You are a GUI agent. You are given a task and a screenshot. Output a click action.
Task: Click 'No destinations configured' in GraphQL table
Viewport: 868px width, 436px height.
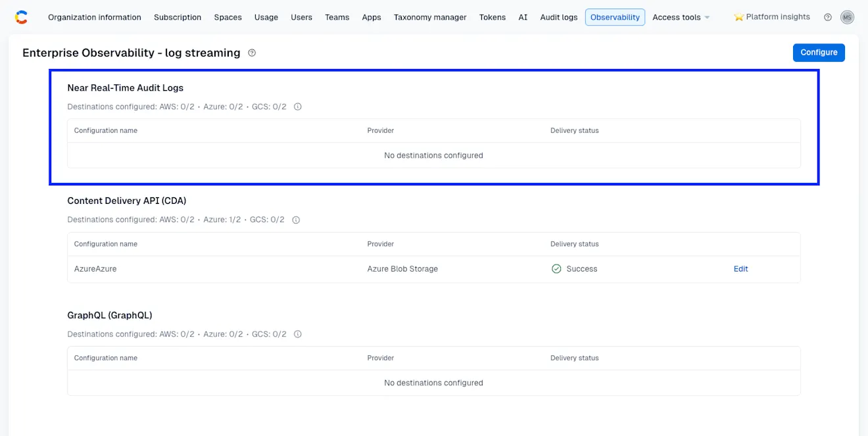(434, 383)
